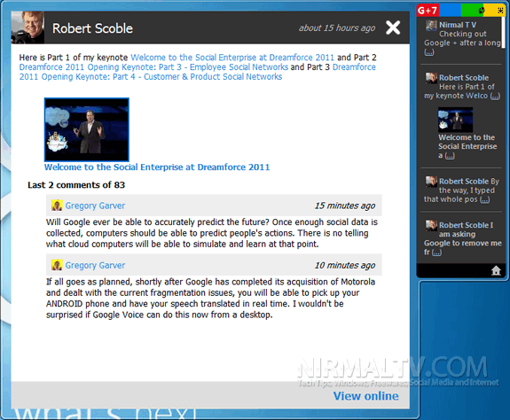510x420 pixels.
Task: Click 'Robert Scoble' header title in flyout
Action: click(93, 28)
